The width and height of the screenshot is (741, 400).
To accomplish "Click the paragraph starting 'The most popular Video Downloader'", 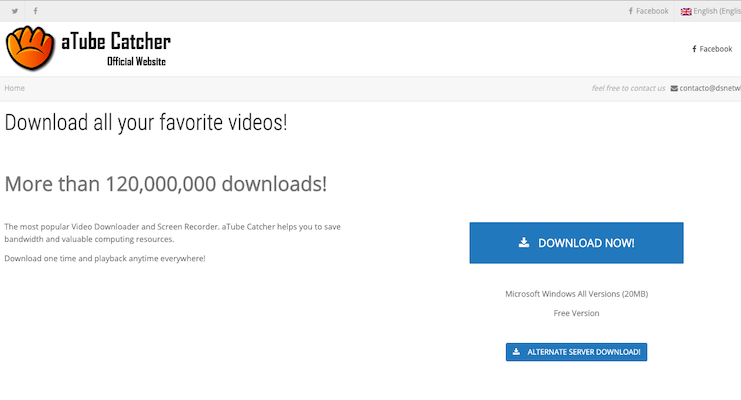I will pyautogui.click(x=172, y=233).
